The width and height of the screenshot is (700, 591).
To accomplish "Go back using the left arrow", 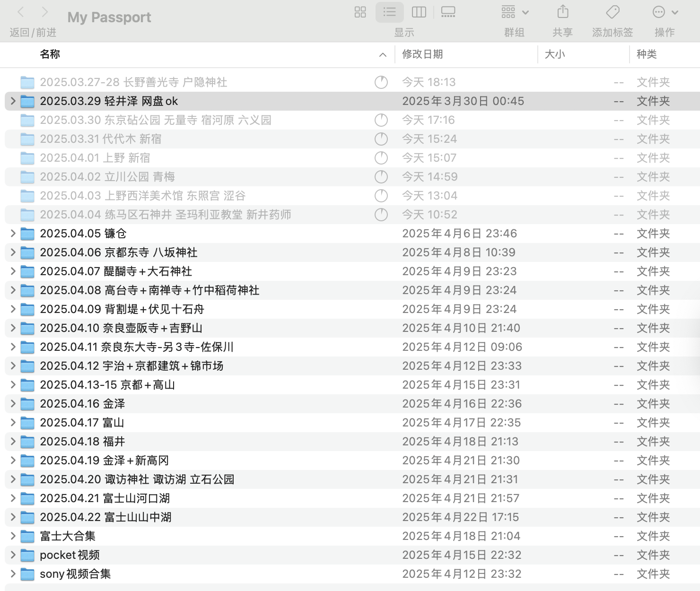I will coord(21,12).
